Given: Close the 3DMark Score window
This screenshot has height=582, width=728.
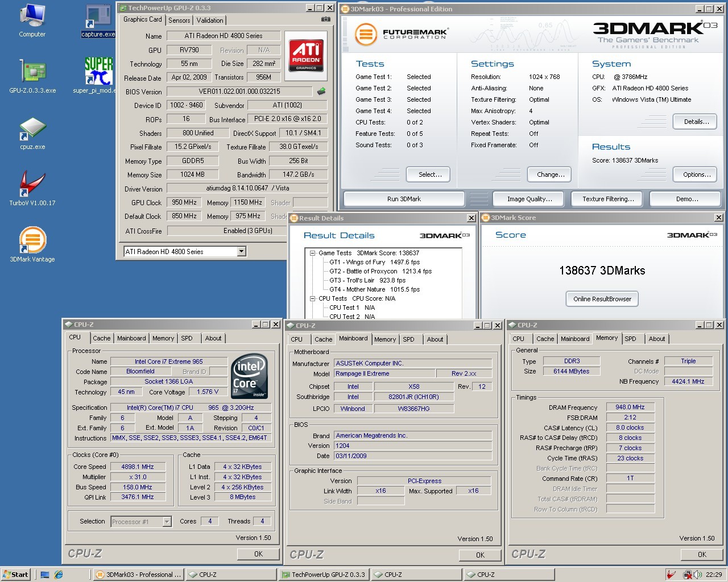Looking at the screenshot, I should pos(719,218).
